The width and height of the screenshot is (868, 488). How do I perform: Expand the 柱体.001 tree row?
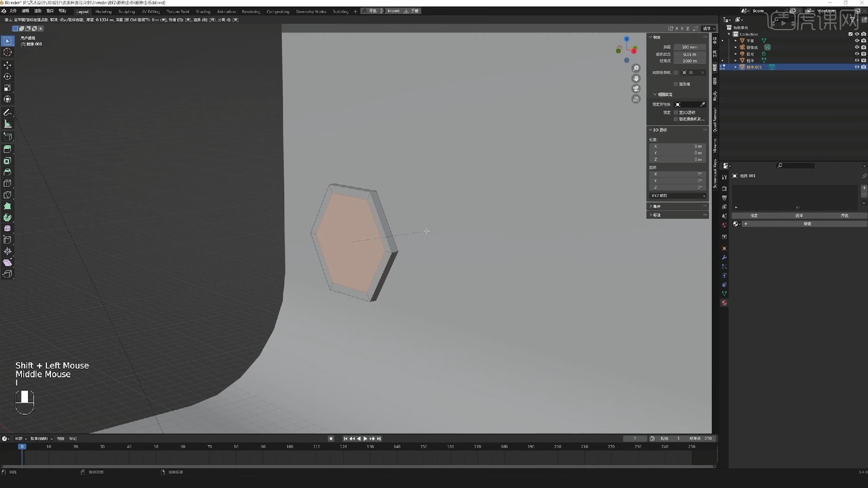(736, 67)
